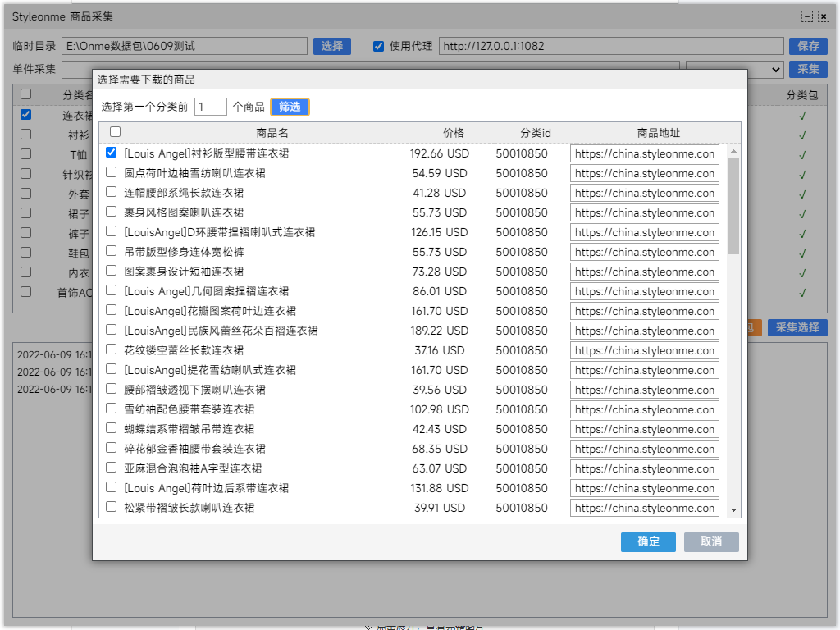Tick the 松紧带褶皱长款喇叭连衣裙 checkbox
The width and height of the screenshot is (840, 630).
tap(112, 507)
